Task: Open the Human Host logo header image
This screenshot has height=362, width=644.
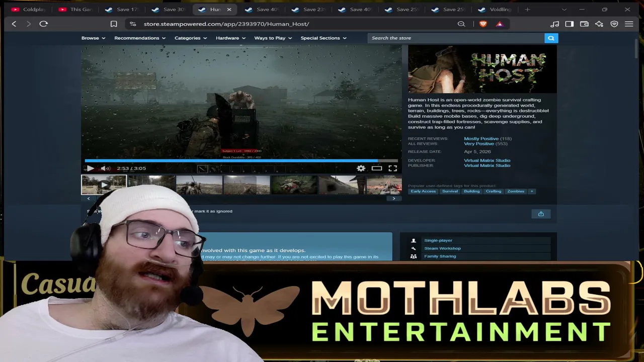Action: (482, 69)
